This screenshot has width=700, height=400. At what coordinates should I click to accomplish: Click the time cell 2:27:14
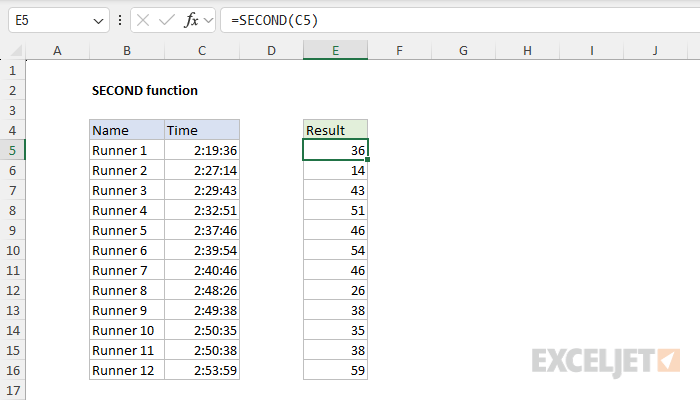202,171
